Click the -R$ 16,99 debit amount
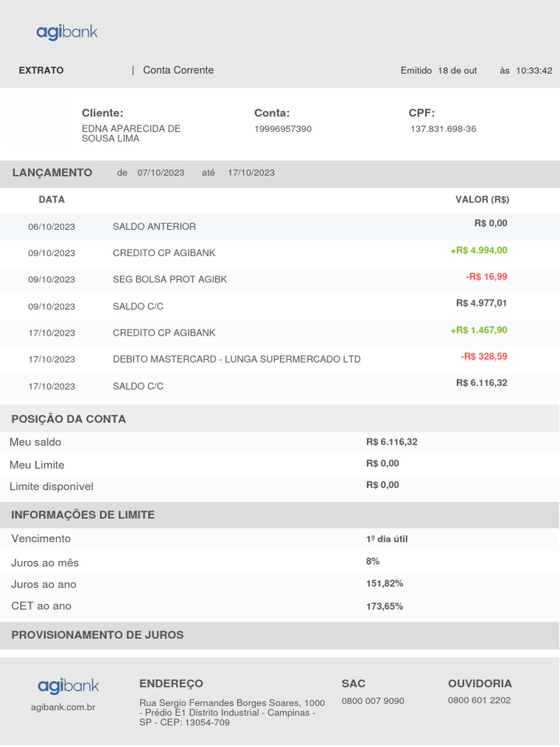 coord(486,276)
